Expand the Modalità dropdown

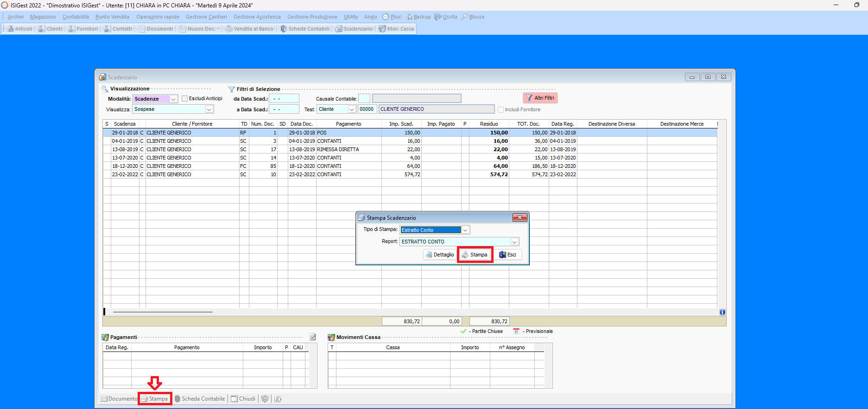click(x=173, y=99)
